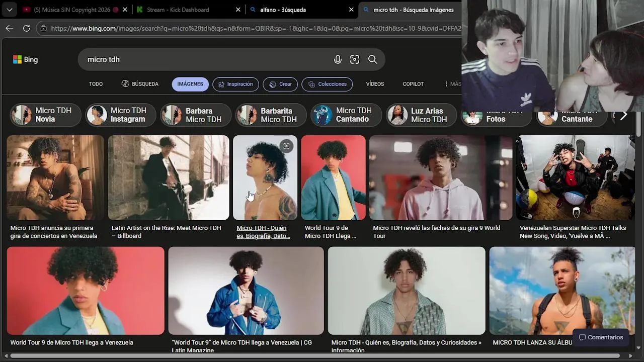
Task: Click the Bing URL address field
Action: (x=256, y=28)
